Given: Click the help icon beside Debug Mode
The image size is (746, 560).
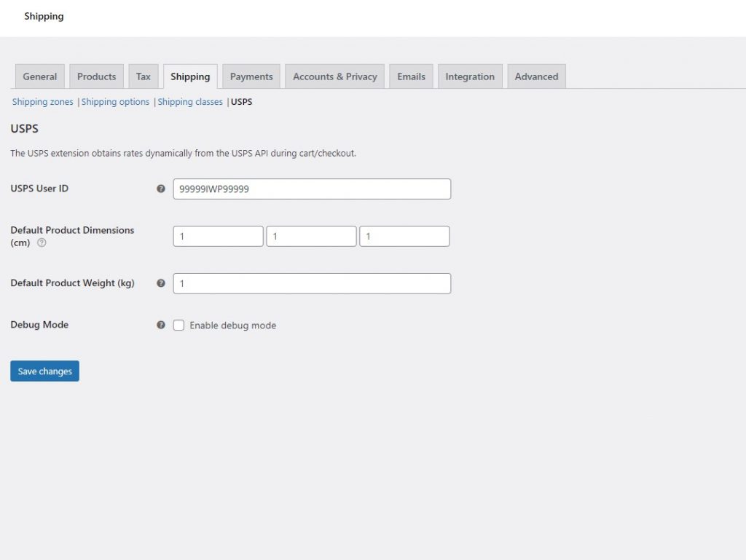Looking at the screenshot, I should [161, 325].
